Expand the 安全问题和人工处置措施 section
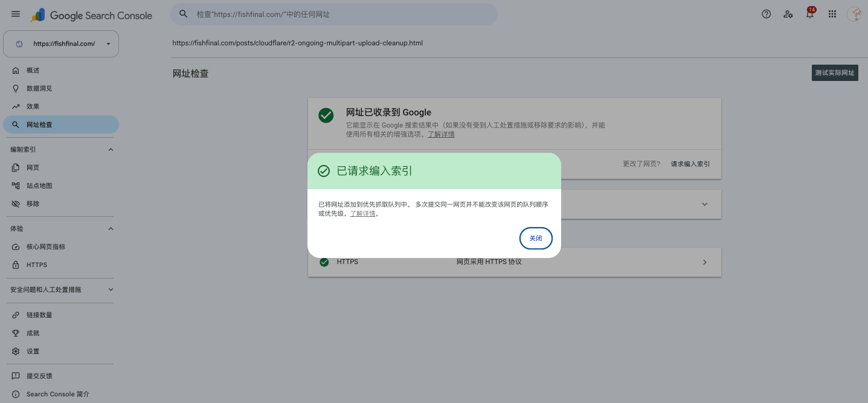 [x=111, y=289]
